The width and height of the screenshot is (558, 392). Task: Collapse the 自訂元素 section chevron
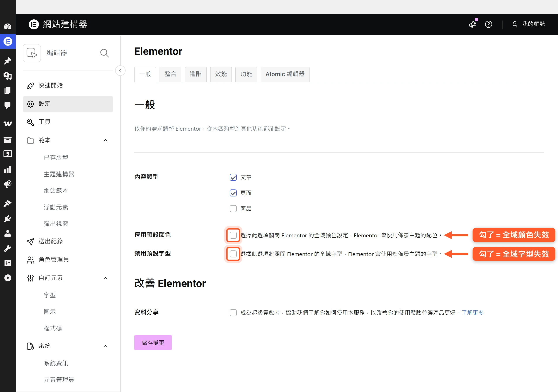[105, 278]
